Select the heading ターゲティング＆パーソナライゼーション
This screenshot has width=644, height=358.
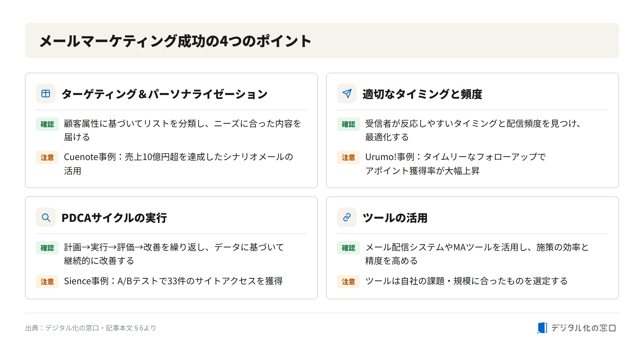pyautogui.click(x=164, y=94)
